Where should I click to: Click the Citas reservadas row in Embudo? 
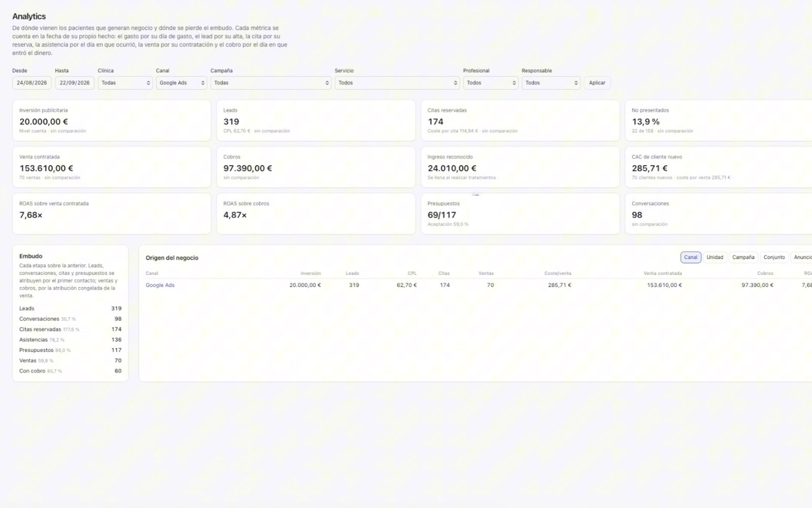[x=70, y=329]
